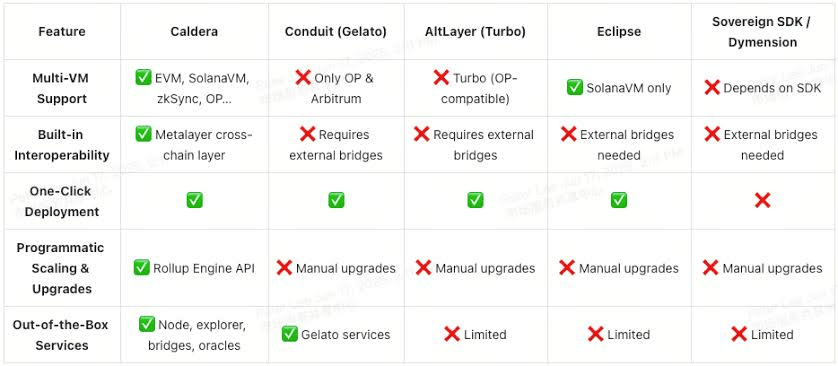Click the red X beside AltLayer "Limited"
838x366 pixels.
click(x=452, y=334)
